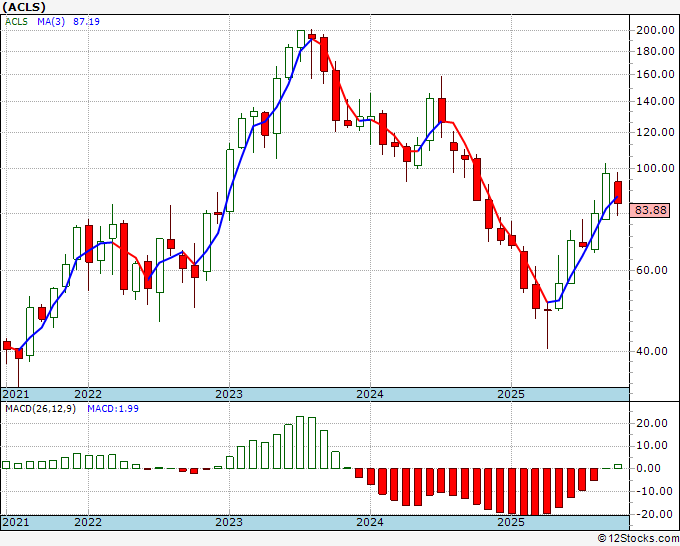Click 2022 on the price chart timeline

tap(88, 394)
